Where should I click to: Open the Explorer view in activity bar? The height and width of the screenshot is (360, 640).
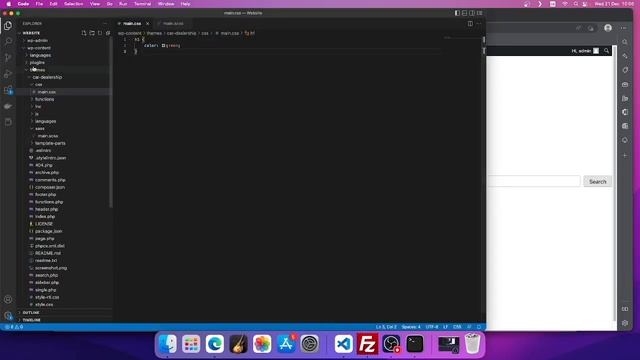pyautogui.click(x=8, y=26)
